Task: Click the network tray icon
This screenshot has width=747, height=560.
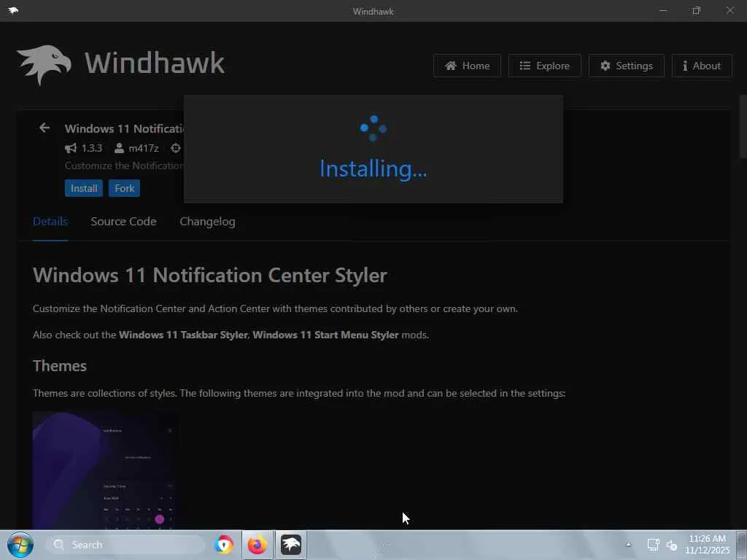Action: [x=653, y=545]
